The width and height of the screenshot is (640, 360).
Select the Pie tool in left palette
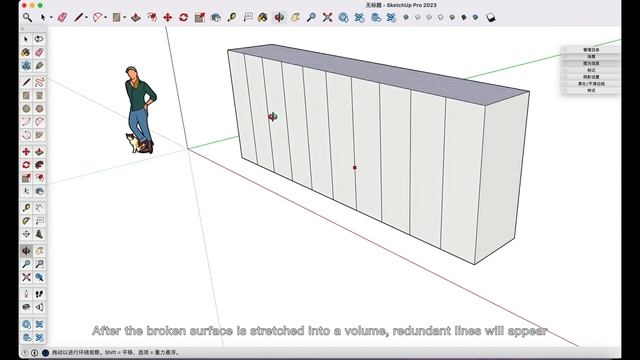pos(39,135)
